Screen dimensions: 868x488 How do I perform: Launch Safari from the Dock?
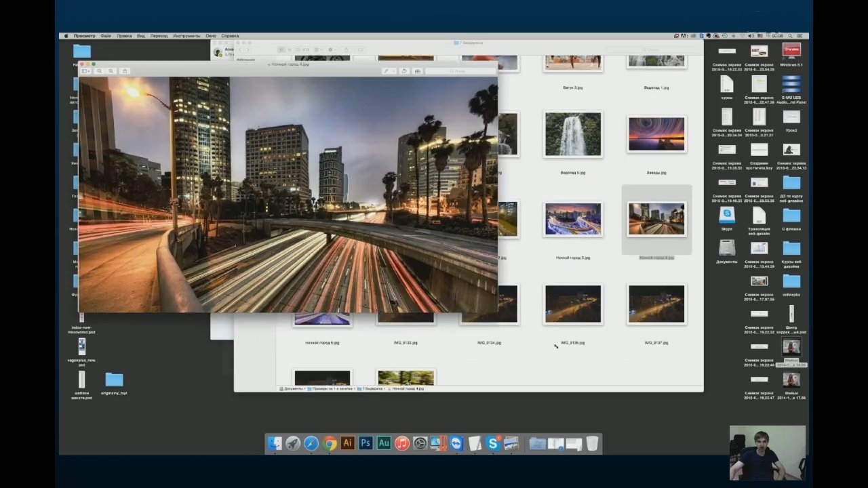point(311,443)
